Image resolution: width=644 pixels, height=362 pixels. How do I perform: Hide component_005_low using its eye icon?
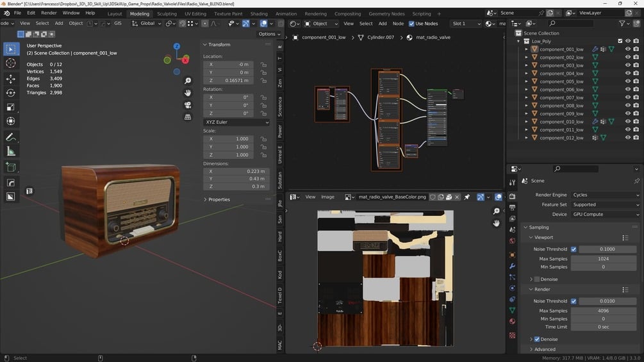628,81
